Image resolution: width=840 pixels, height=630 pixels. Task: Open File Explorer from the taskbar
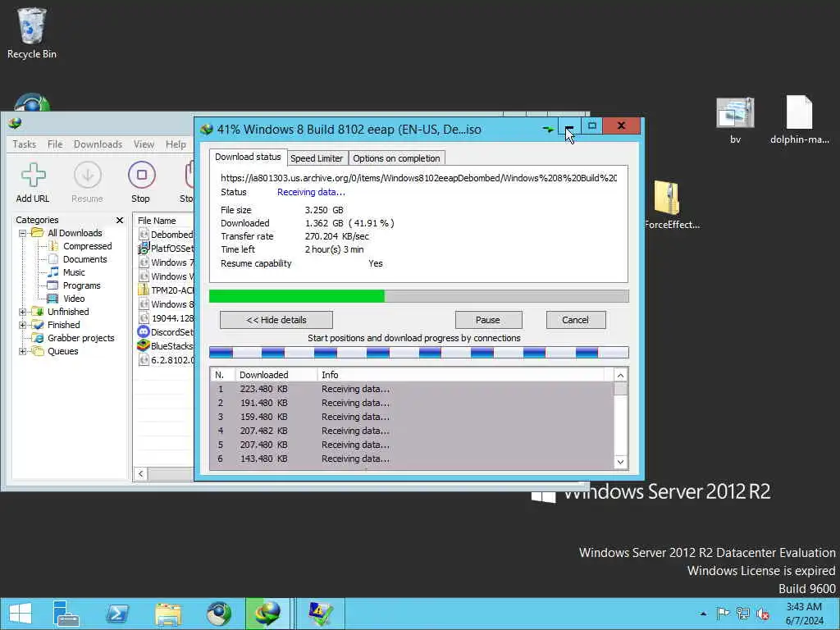[168, 614]
